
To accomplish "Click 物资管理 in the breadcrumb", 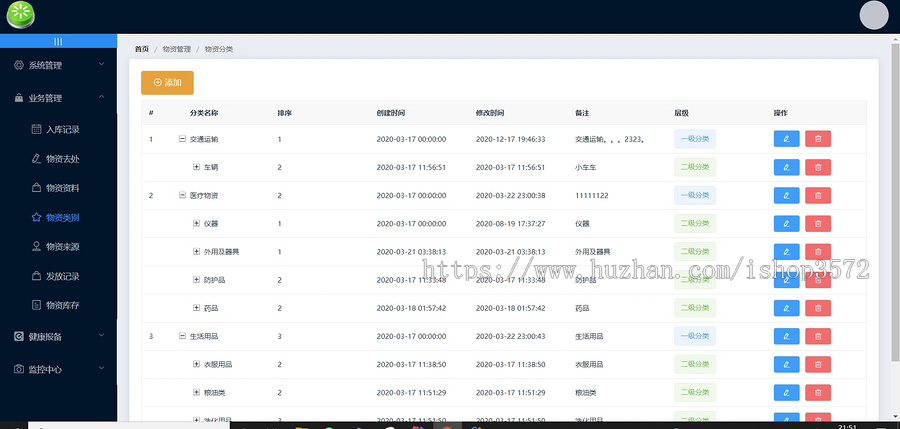I will coord(177,49).
